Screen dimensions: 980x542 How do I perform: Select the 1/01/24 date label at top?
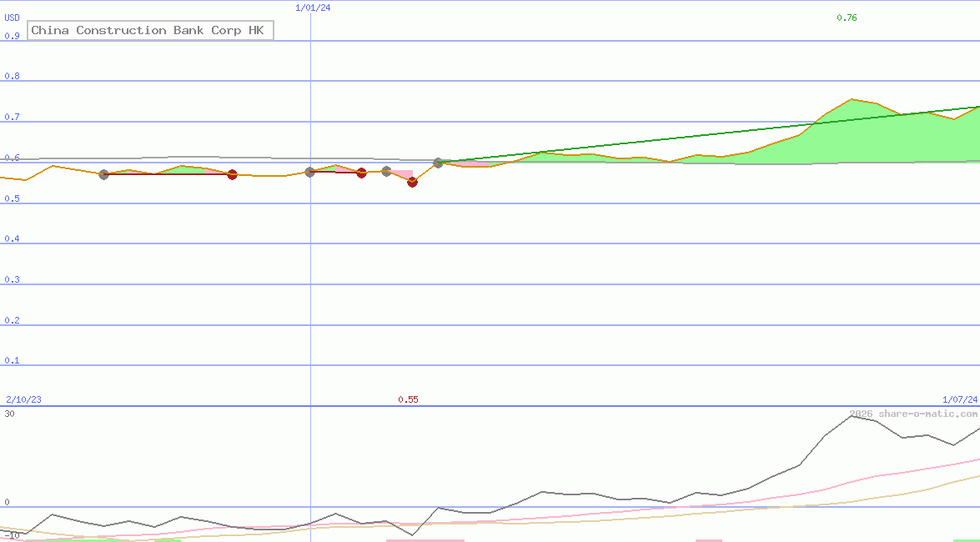(x=313, y=8)
